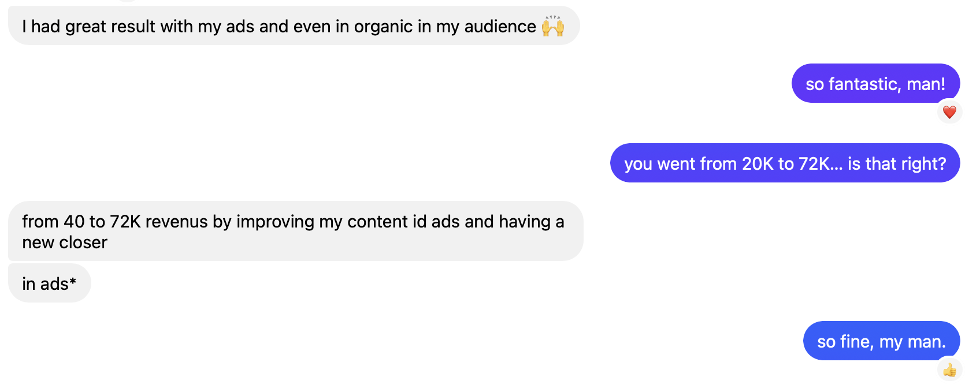Click the text "is that right?" in purple bubble
The width and height of the screenshot is (980, 388).
click(897, 164)
